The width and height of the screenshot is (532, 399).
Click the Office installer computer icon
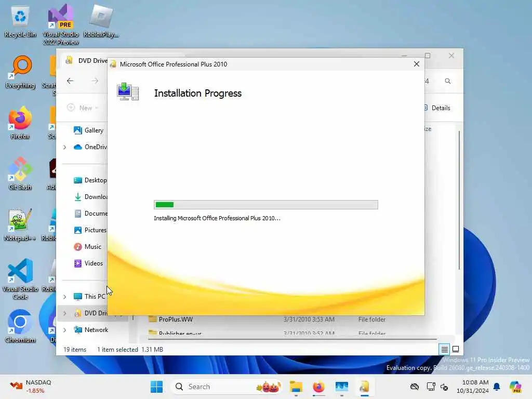[128, 91]
